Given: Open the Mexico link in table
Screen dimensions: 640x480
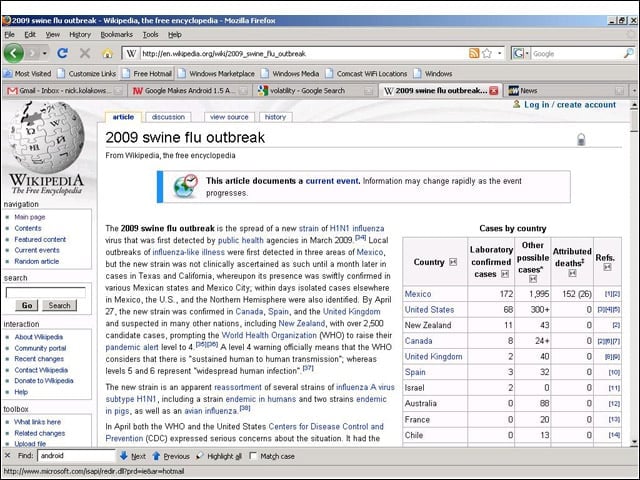Looking at the screenshot, I should 418,294.
